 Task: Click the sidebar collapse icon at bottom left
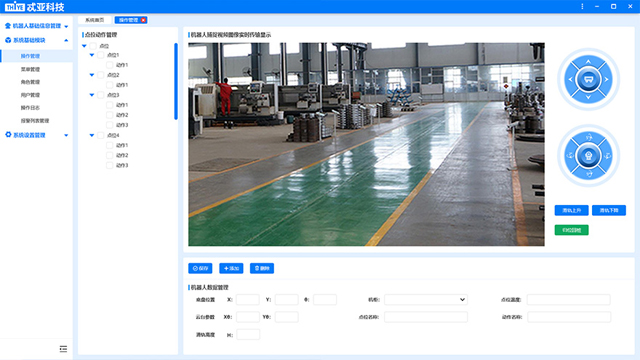click(63, 349)
